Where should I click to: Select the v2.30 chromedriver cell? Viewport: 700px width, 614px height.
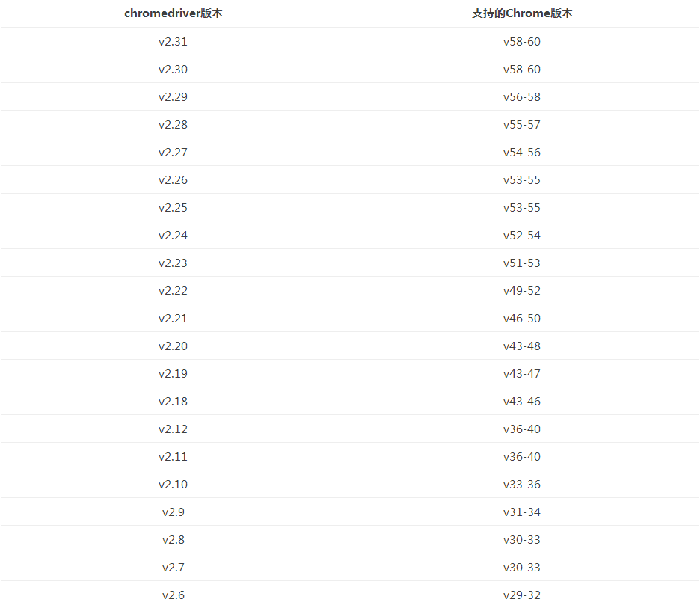click(x=173, y=70)
